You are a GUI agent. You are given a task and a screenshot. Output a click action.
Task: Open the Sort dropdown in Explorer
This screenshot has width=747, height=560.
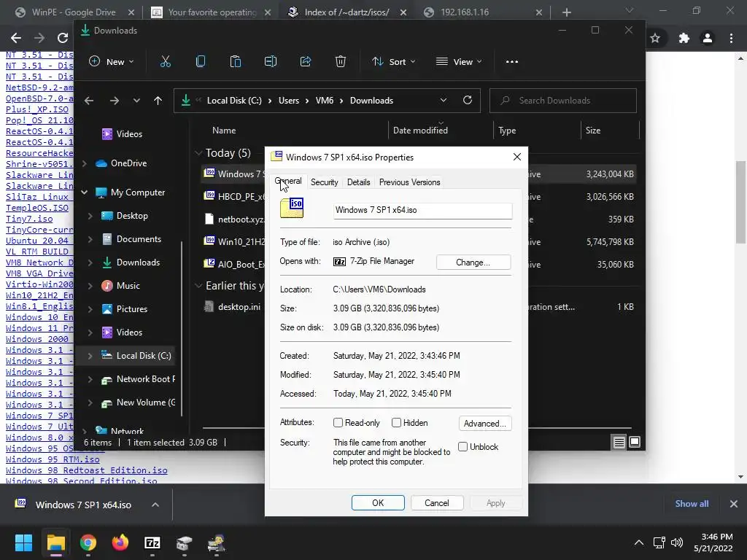[x=393, y=61]
